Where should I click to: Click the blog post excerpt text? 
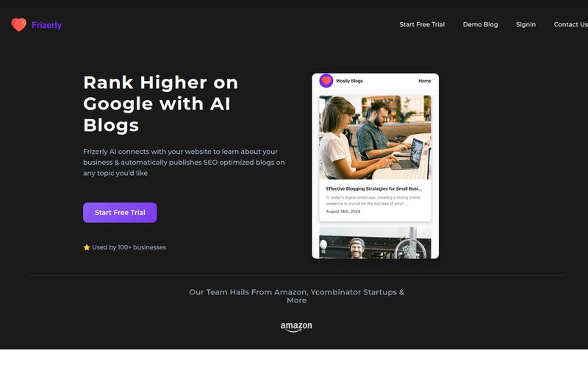pyautogui.click(x=373, y=200)
